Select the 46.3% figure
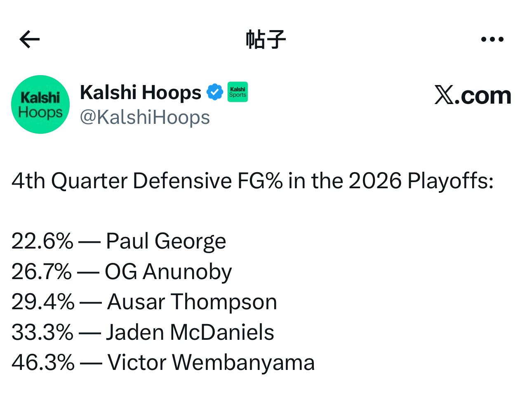The height and width of the screenshot is (398, 532). (43, 362)
